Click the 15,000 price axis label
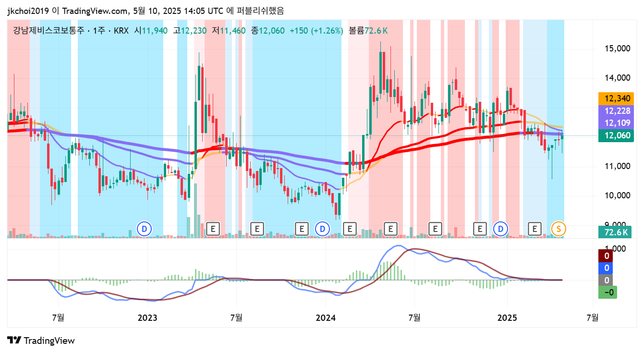This screenshot has height=353, width=644. point(618,49)
